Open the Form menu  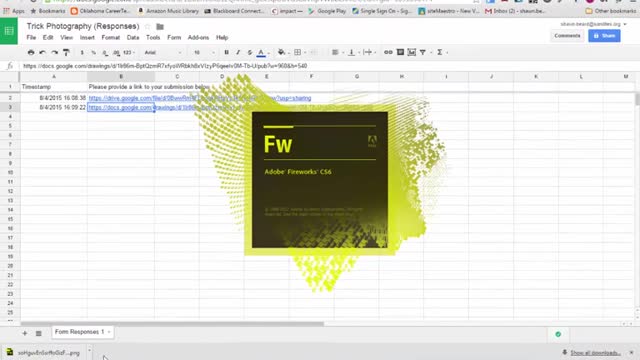pyautogui.click(x=174, y=38)
